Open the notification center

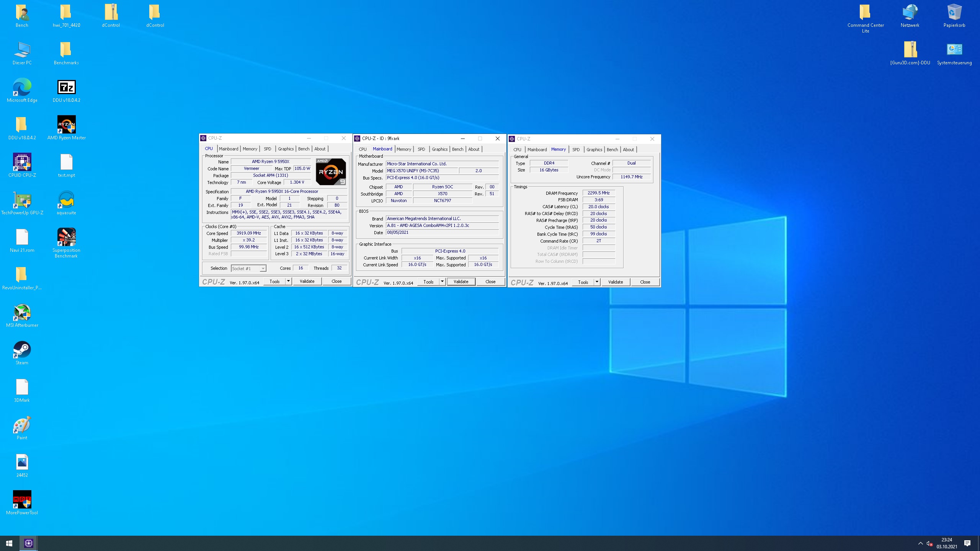pyautogui.click(x=967, y=543)
